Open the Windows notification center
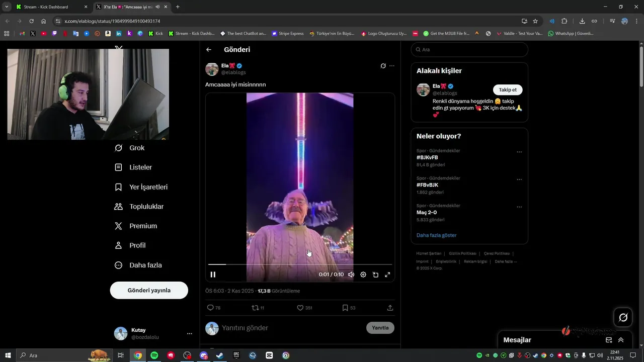Screen dimensions: 644x362 (x=633, y=355)
